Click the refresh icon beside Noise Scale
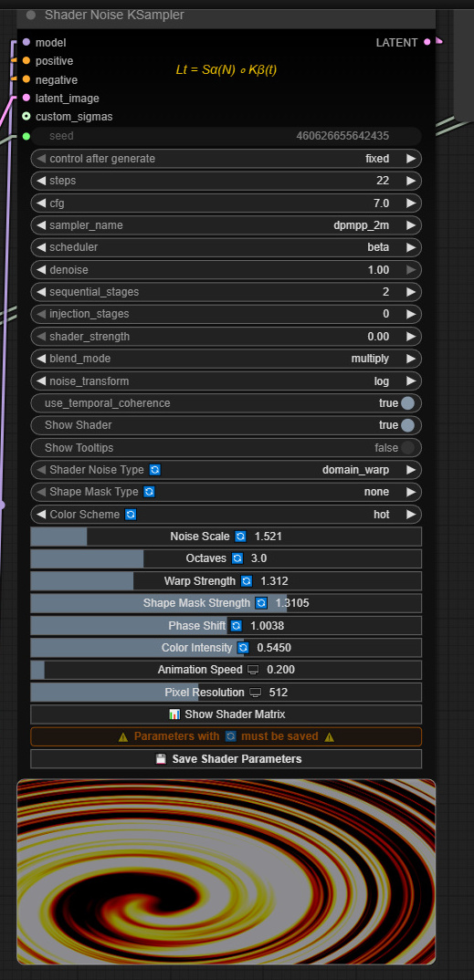Image resolution: width=474 pixels, height=980 pixels. (x=241, y=537)
